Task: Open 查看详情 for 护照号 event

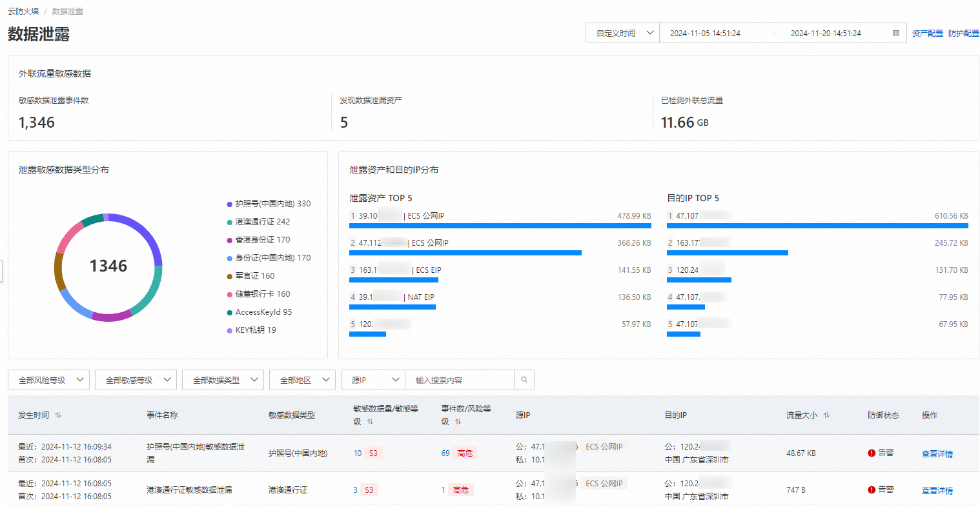Action: pos(937,453)
